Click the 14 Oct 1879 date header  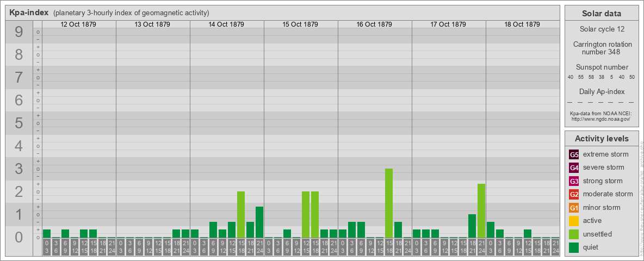coord(226,24)
